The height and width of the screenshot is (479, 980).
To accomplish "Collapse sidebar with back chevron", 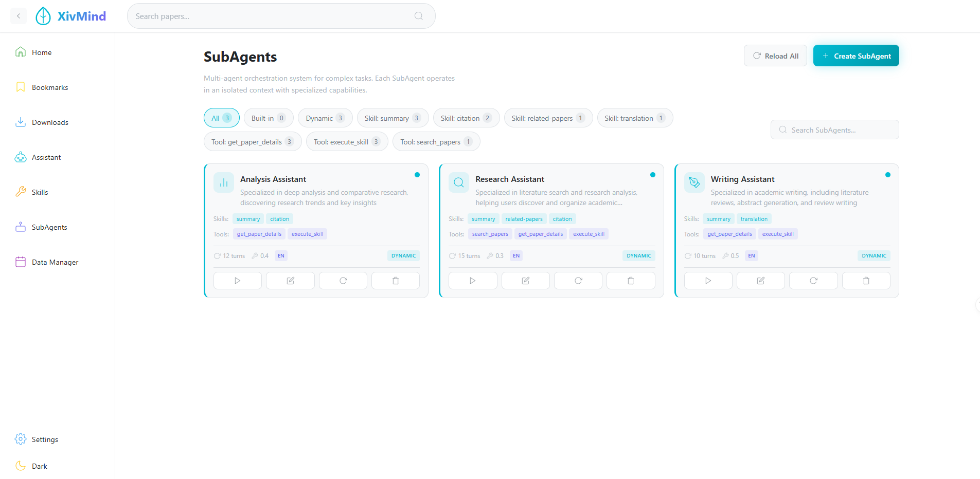I will (19, 16).
